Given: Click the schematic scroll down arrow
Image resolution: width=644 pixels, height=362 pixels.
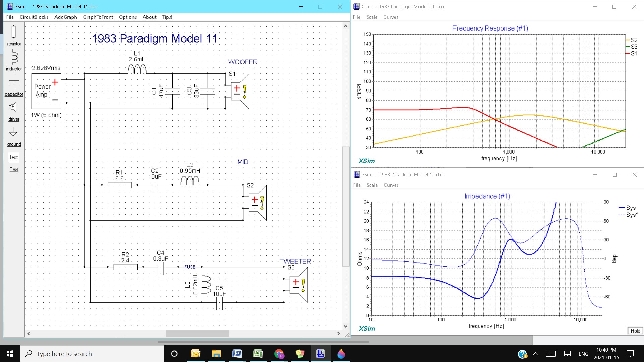Looking at the screenshot, I should click(345, 326).
